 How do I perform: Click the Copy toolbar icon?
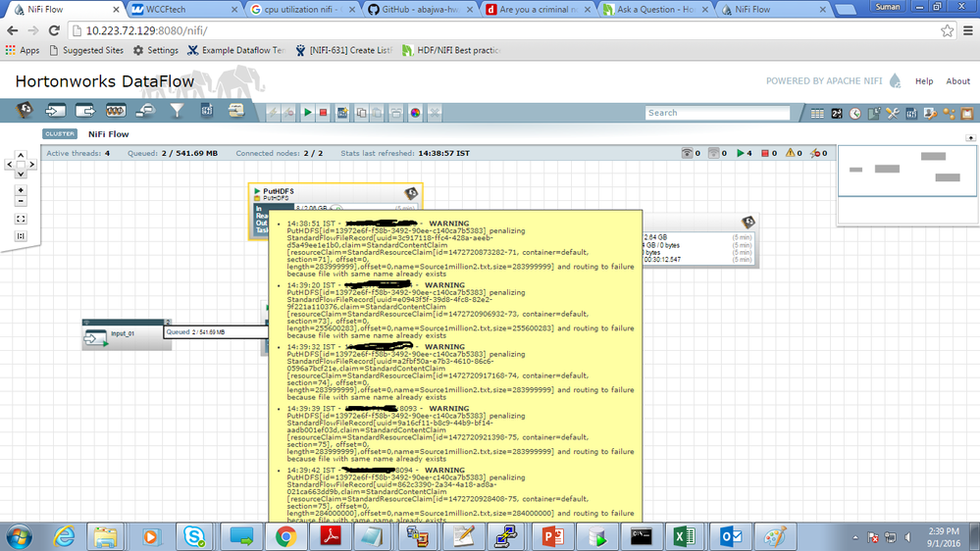(x=361, y=113)
